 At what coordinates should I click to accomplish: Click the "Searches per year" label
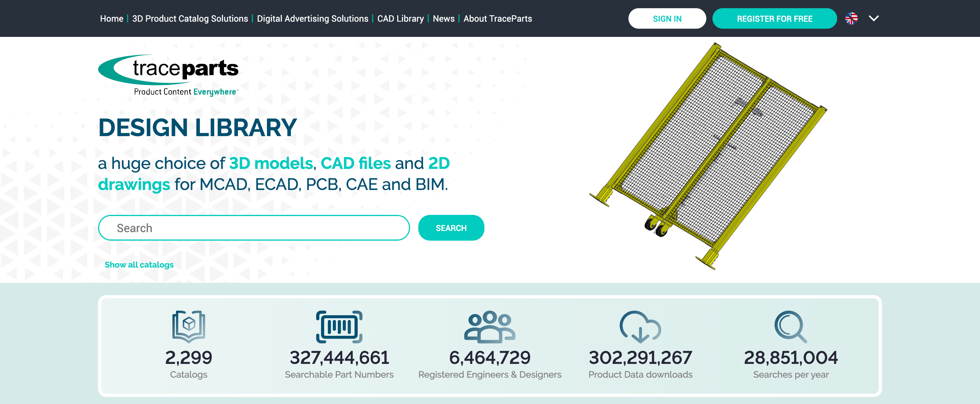(791, 375)
